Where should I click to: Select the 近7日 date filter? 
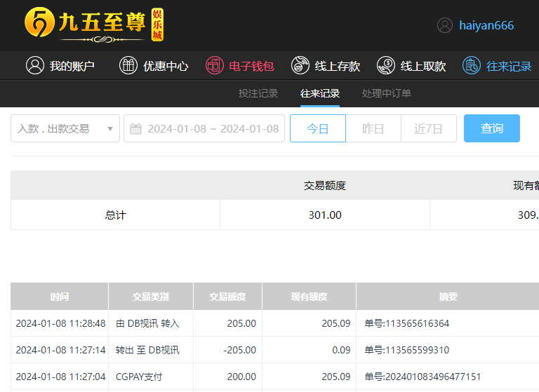pyautogui.click(x=429, y=128)
